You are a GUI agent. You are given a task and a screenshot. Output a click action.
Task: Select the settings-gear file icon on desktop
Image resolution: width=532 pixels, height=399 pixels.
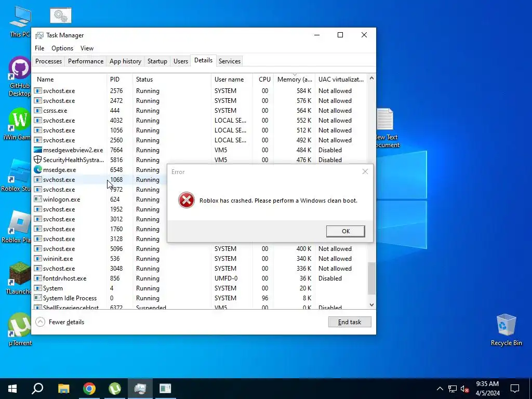61,16
